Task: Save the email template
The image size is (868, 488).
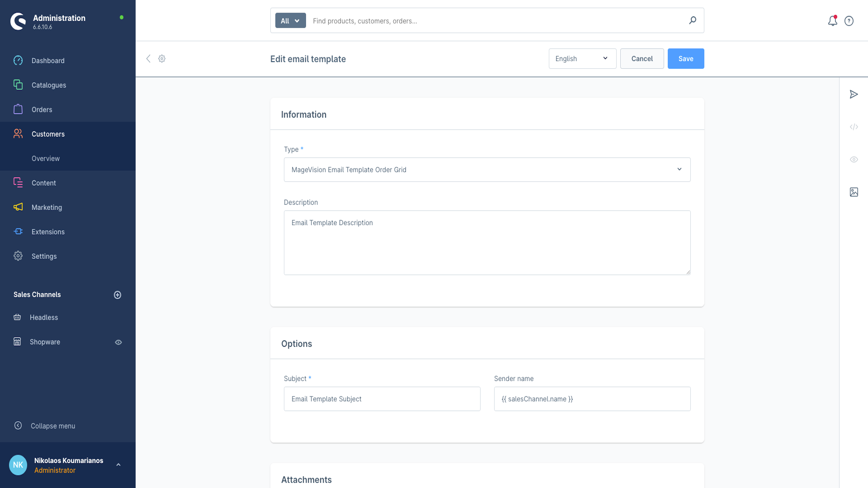Action: click(685, 59)
